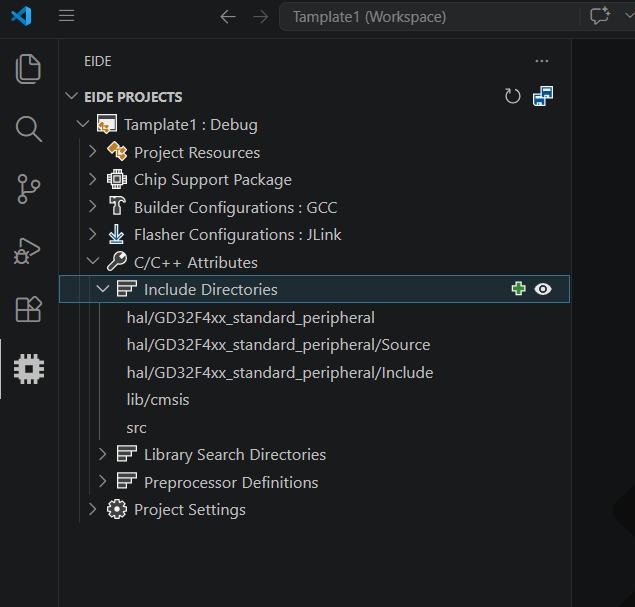Click Flasher Configurations : JLink label
The image size is (635, 607).
click(238, 235)
